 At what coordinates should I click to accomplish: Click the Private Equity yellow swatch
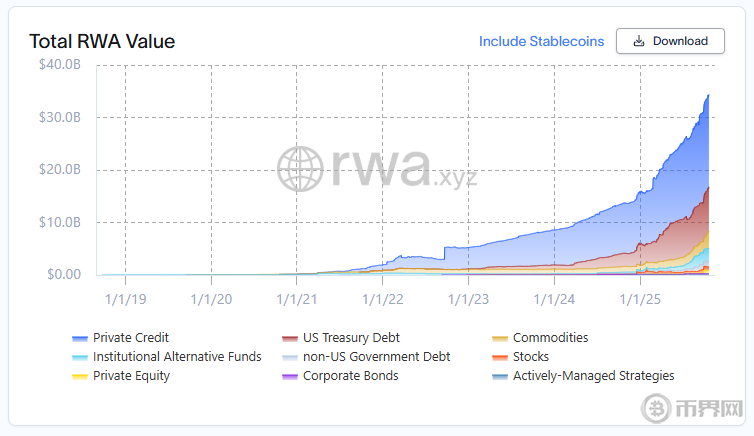point(80,377)
